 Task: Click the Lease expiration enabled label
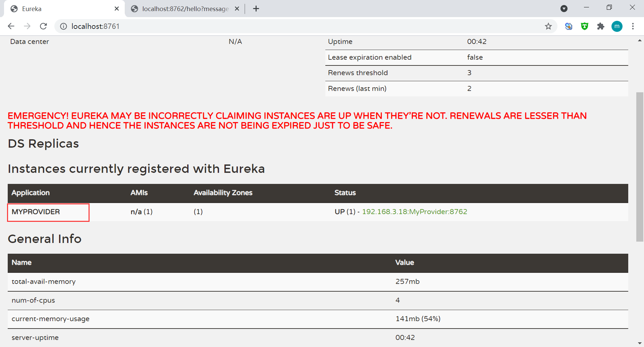370,57
